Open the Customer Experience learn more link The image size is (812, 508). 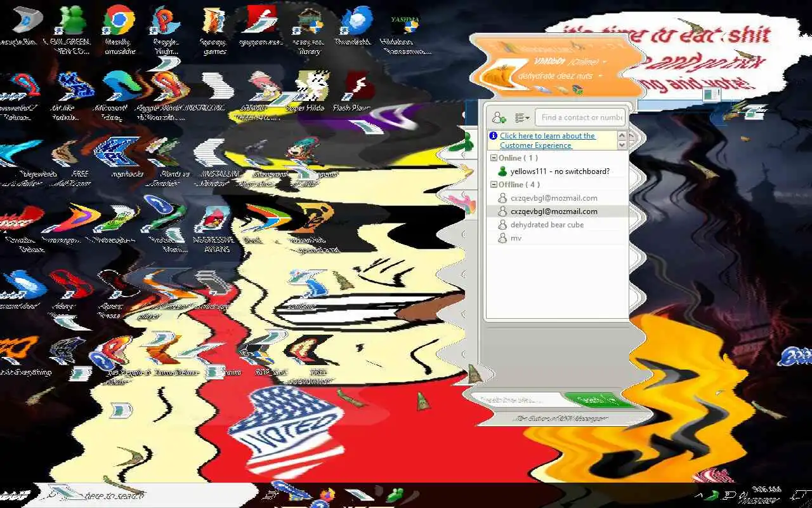pyautogui.click(x=547, y=140)
